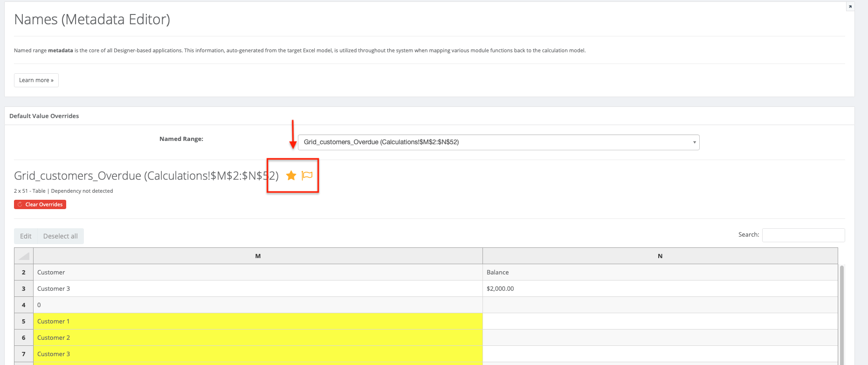Viewport: 868px width, 365px height.
Task: Open the Learn more link
Action: point(36,80)
